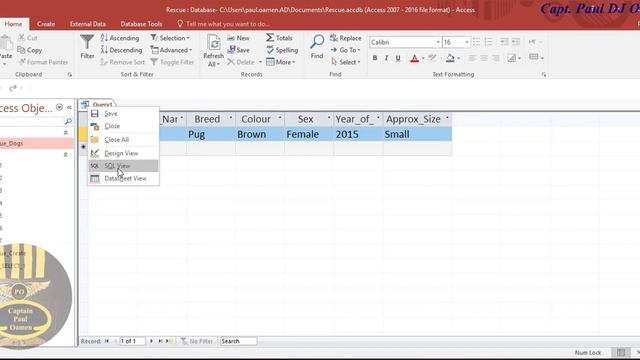Open navigation pane objects menu arrow
Viewport: 640px width, 360px height.
click(x=59, y=107)
